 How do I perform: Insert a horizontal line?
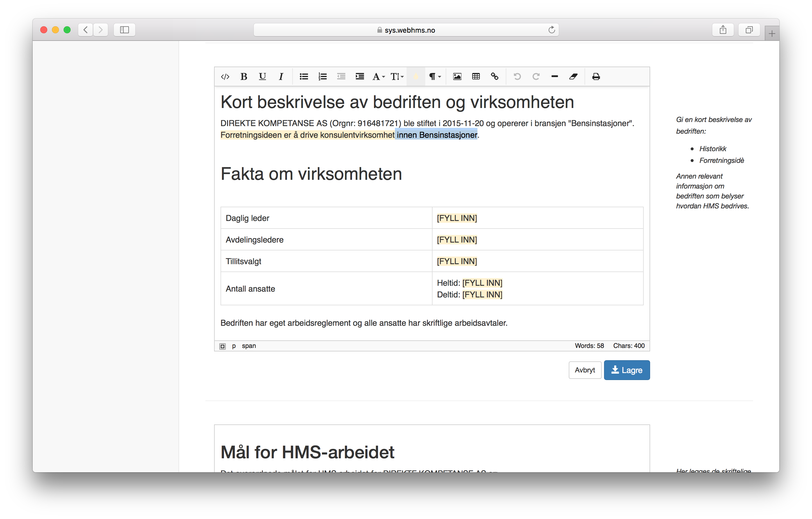pyautogui.click(x=554, y=76)
